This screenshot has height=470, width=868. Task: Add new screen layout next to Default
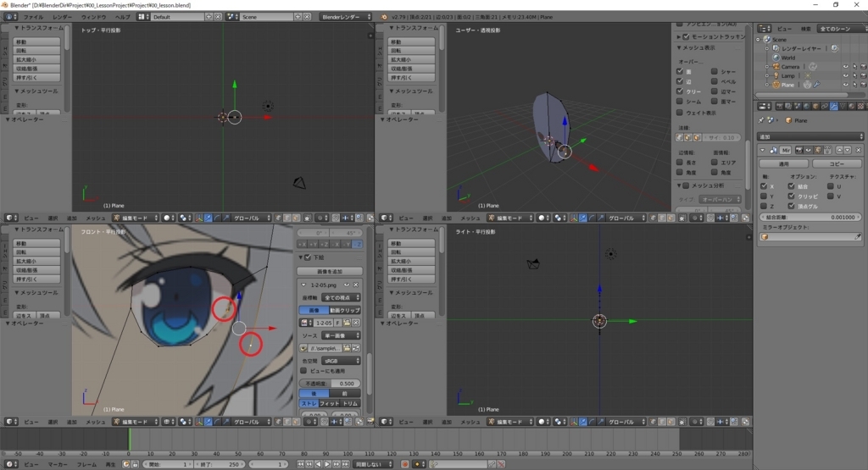pyautogui.click(x=209, y=17)
